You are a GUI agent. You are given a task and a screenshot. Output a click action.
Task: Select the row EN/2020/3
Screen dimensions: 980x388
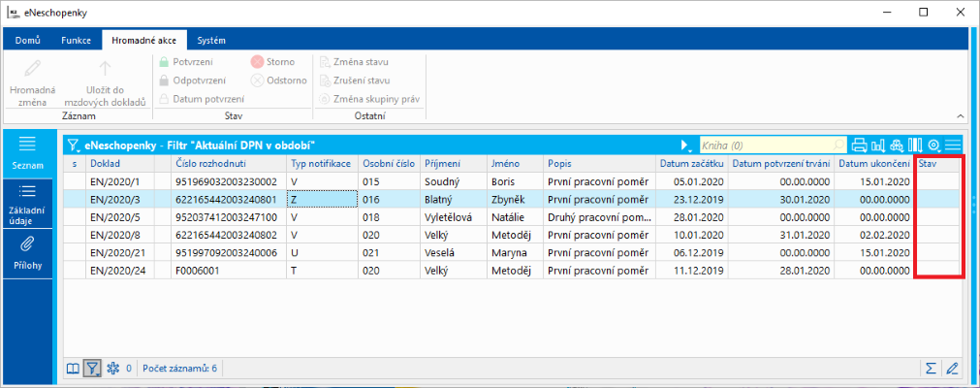513,199
